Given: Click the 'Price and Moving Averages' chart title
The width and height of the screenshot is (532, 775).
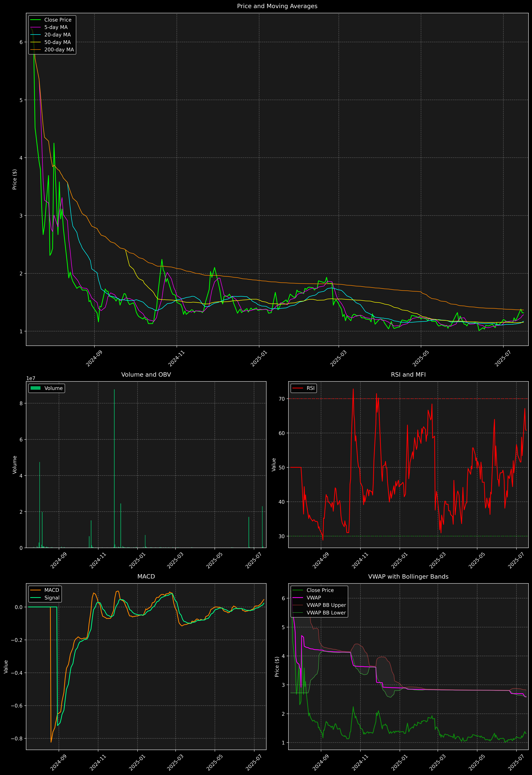Looking at the screenshot, I should pos(277,6).
